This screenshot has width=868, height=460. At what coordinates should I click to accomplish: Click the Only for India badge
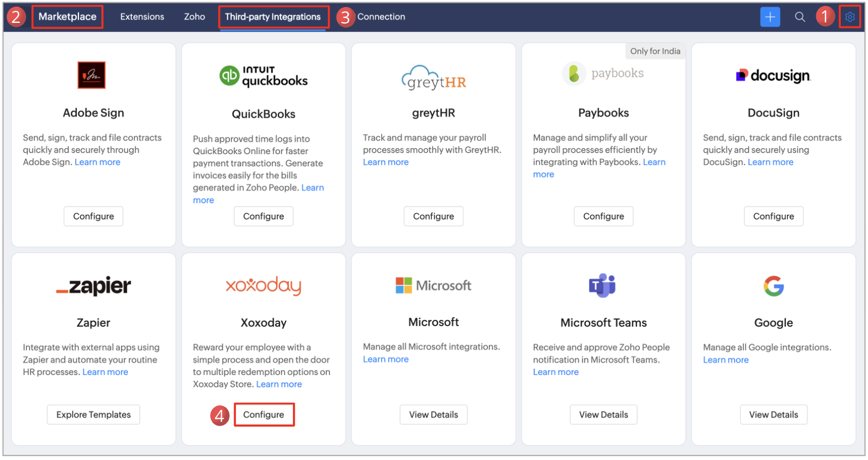[655, 51]
